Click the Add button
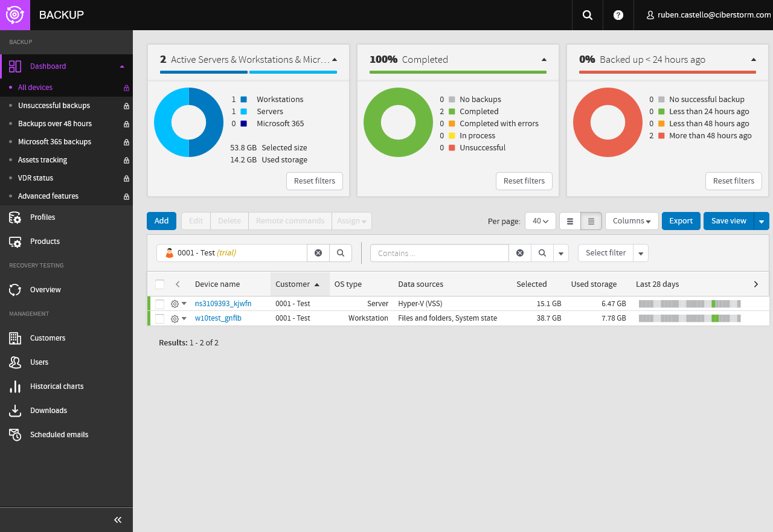 pyautogui.click(x=161, y=221)
